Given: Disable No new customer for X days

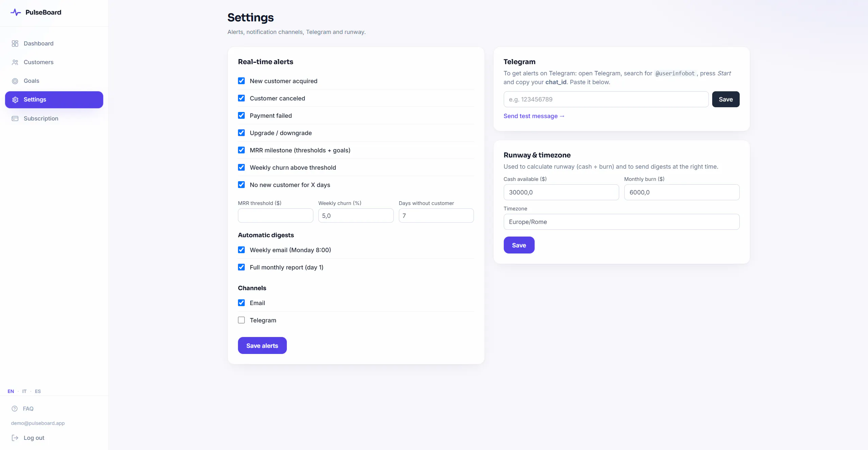Looking at the screenshot, I should tap(241, 185).
